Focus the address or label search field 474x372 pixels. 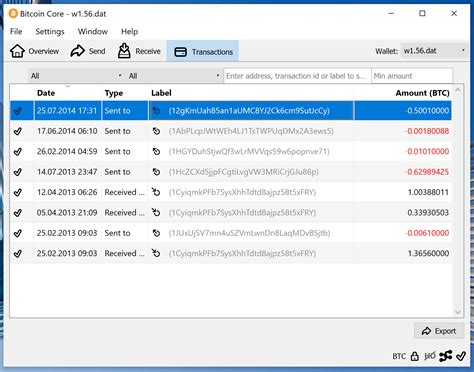tap(297, 76)
